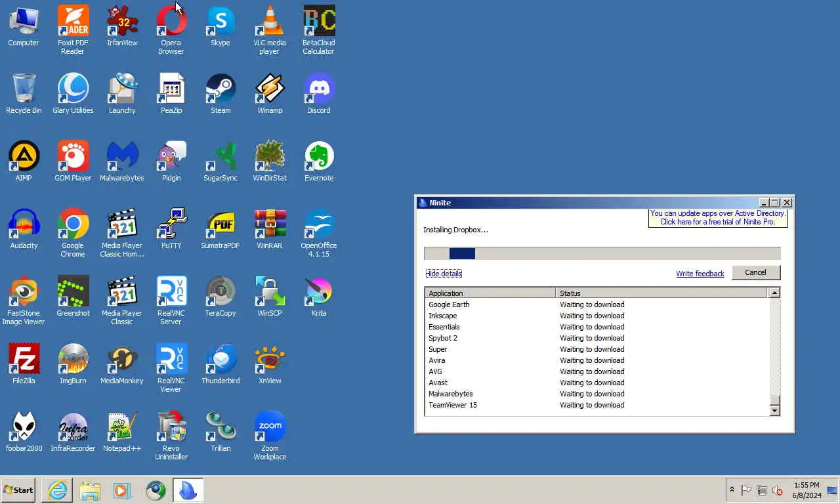Open the taskbar clock showing 1:55 PM
Screen dimensions: 840x504
click(807, 490)
